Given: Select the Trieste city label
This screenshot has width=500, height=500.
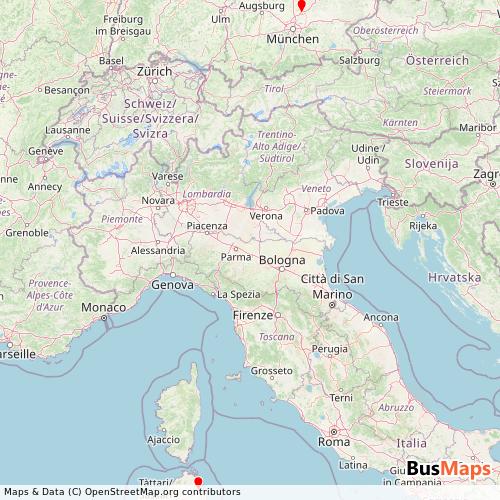Looking at the screenshot, I should [x=393, y=202].
